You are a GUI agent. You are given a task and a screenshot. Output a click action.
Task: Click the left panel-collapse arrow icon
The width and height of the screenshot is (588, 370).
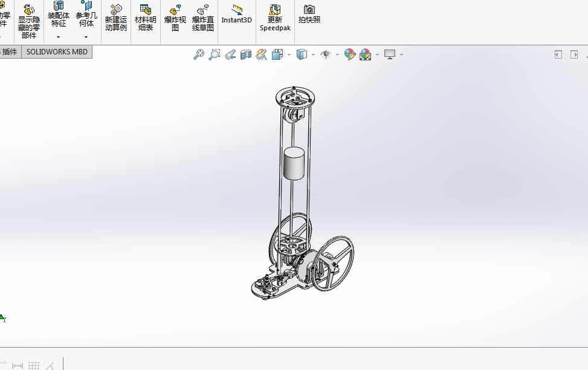click(x=558, y=54)
